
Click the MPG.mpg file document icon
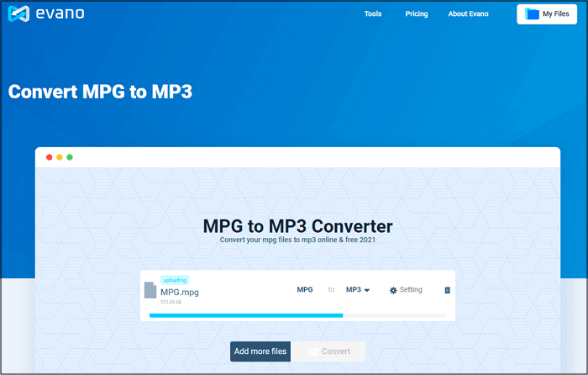[150, 290]
